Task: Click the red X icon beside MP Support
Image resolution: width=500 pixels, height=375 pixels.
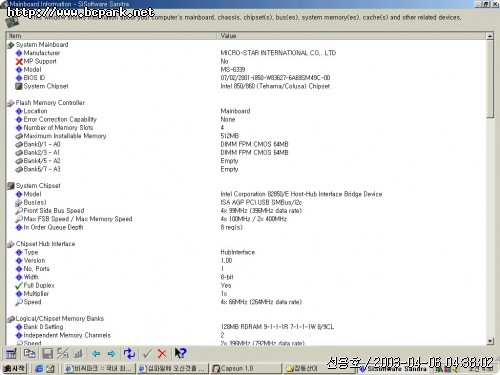Action: click(19, 62)
